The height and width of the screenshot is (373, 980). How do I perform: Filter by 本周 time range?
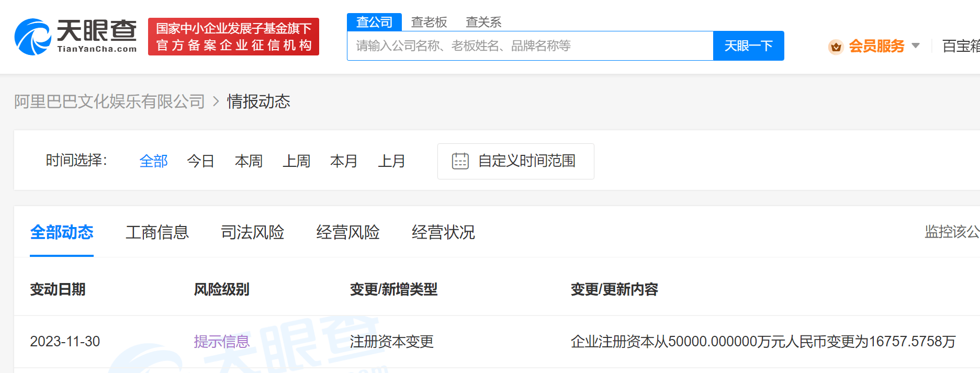(249, 161)
